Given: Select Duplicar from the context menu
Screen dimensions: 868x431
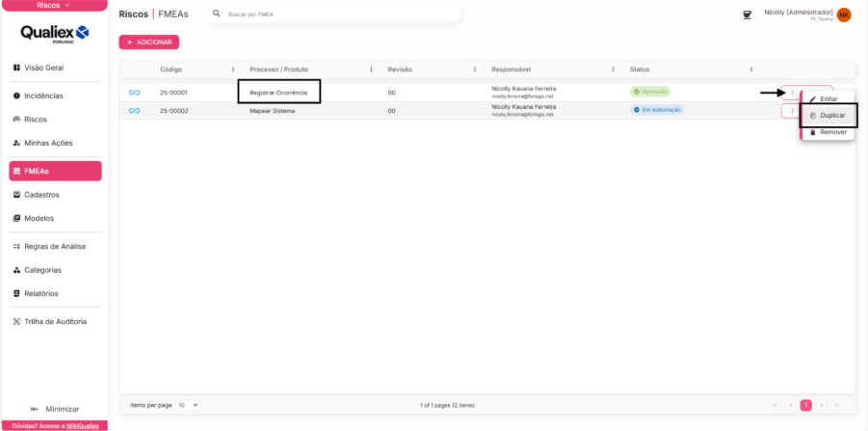Looking at the screenshot, I should click(831, 116).
